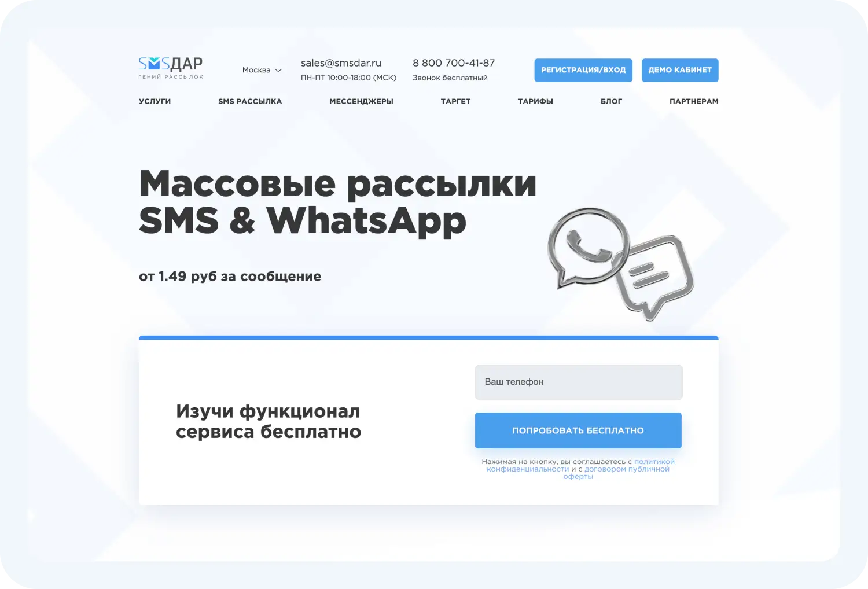Go to SMS РАССЫЛКА section
The image size is (868, 589).
[250, 101]
